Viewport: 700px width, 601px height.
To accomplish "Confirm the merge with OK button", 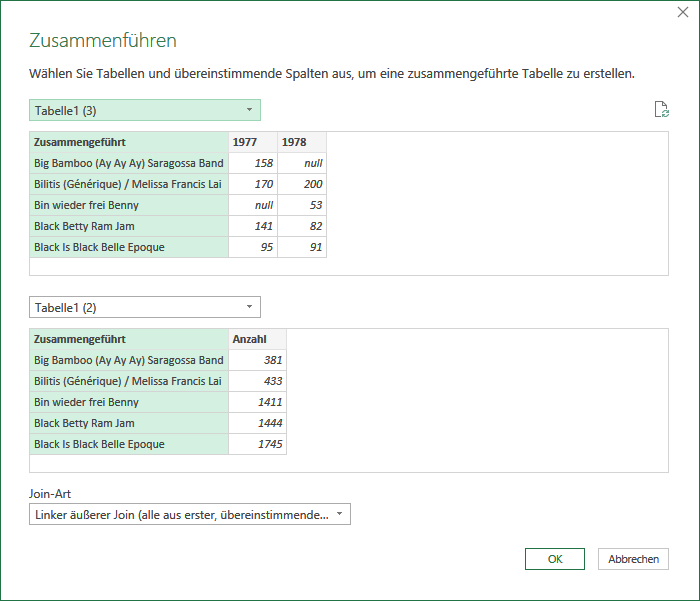I will click(555, 559).
